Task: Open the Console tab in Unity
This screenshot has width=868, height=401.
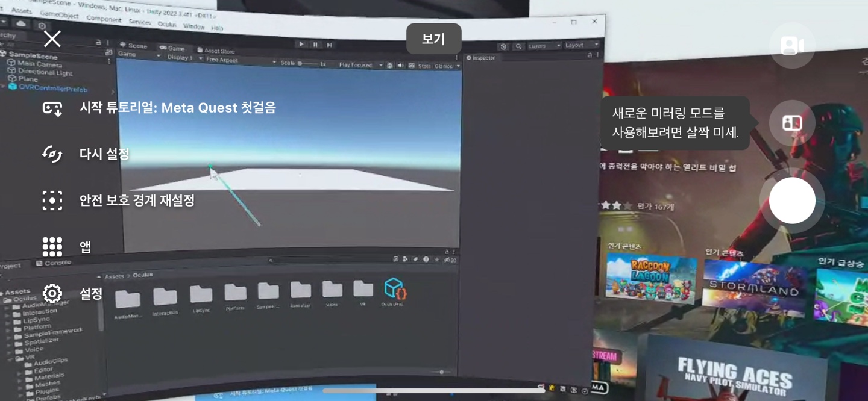Action: pos(54,263)
